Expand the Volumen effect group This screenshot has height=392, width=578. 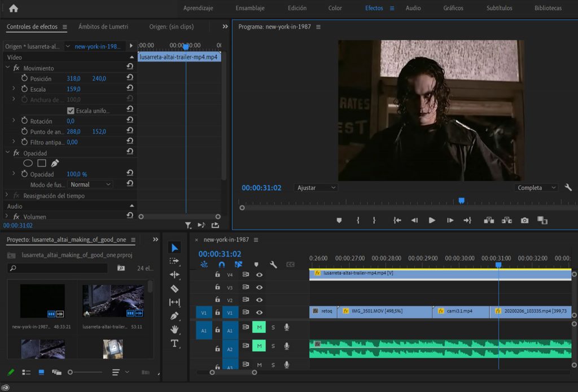coord(7,216)
